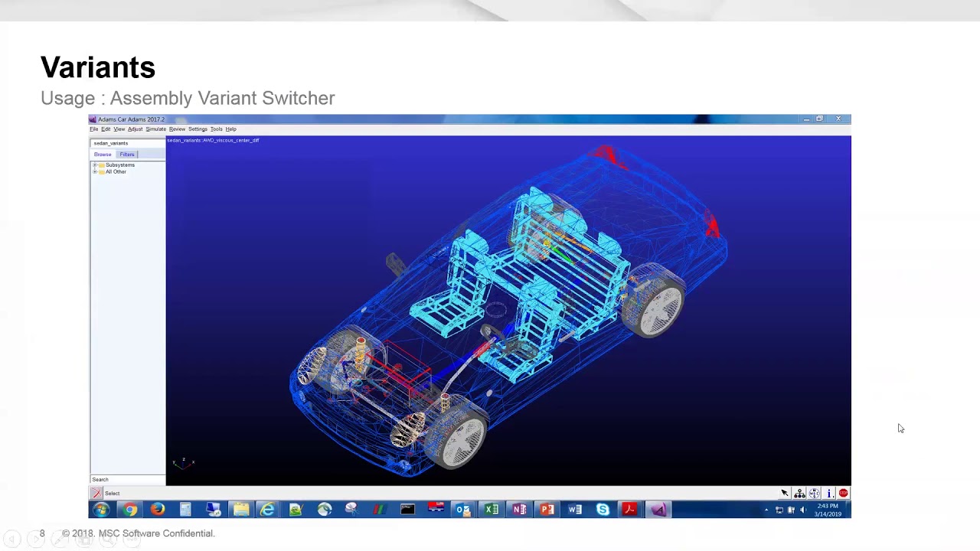Click the red Stop sign icon
The width and height of the screenshot is (980, 551).
[x=843, y=494]
